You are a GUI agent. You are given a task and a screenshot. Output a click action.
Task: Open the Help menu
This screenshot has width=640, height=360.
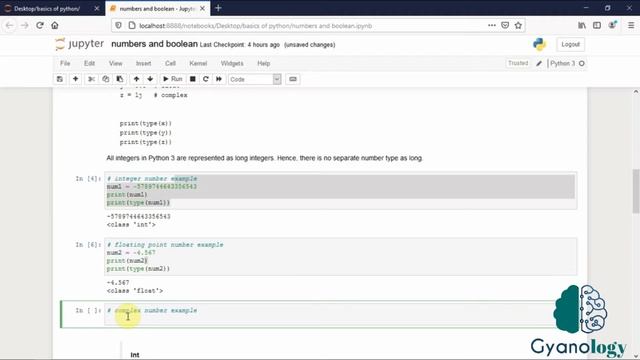(x=264, y=63)
